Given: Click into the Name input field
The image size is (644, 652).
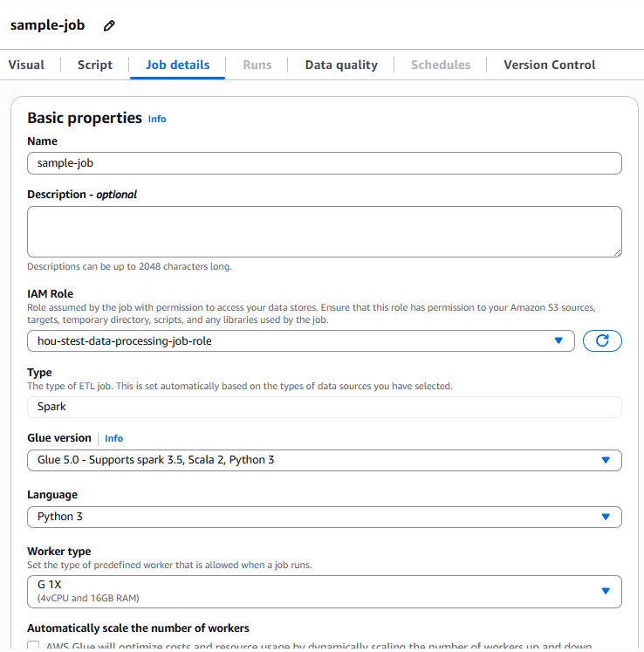Looking at the screenshot, I should (x=324, y=163).
